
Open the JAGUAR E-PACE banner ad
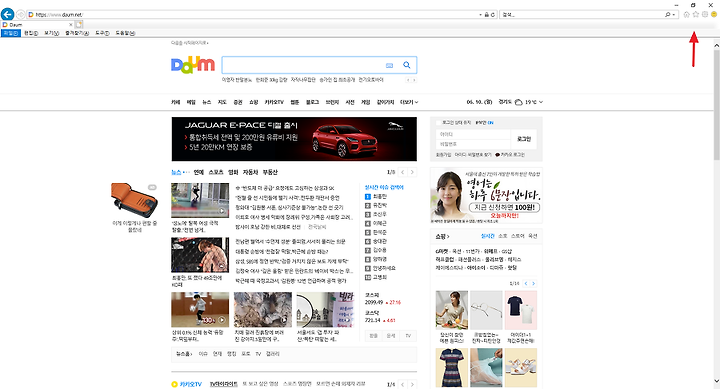tap(294, 139)
